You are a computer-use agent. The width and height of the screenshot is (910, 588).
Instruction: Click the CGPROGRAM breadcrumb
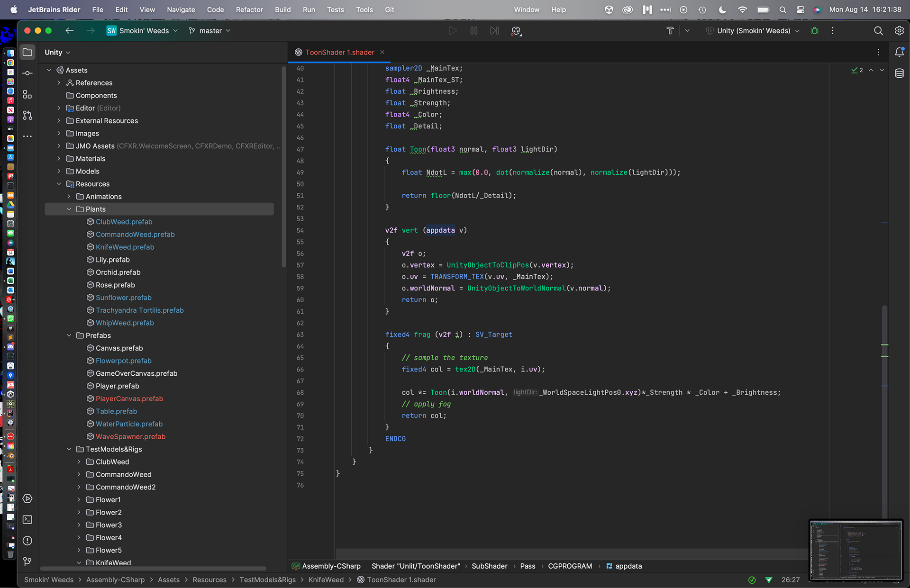(570, 566)
